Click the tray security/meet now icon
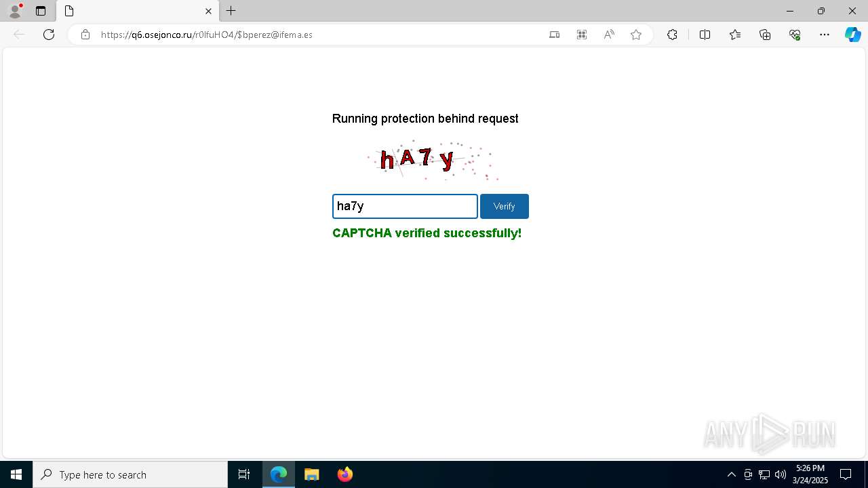 click(x=748, y=474)
